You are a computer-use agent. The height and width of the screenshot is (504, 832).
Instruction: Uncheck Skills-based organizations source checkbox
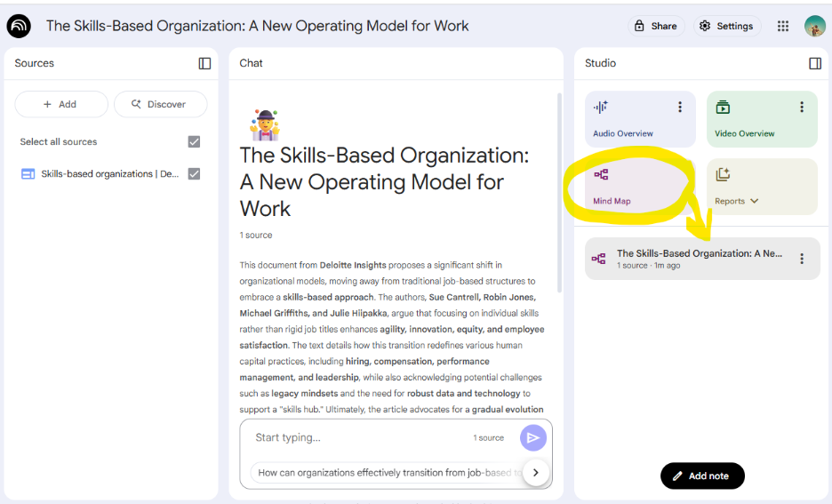point(194,174)
